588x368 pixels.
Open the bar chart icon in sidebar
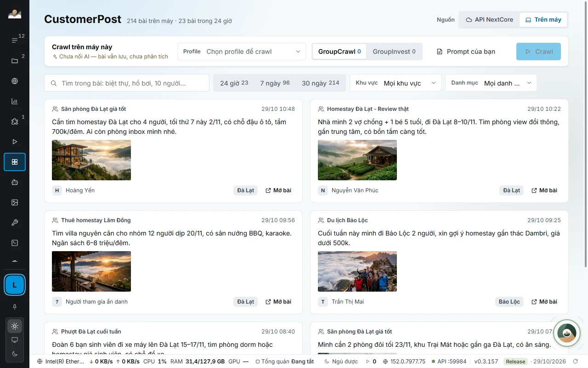point(15,101)
